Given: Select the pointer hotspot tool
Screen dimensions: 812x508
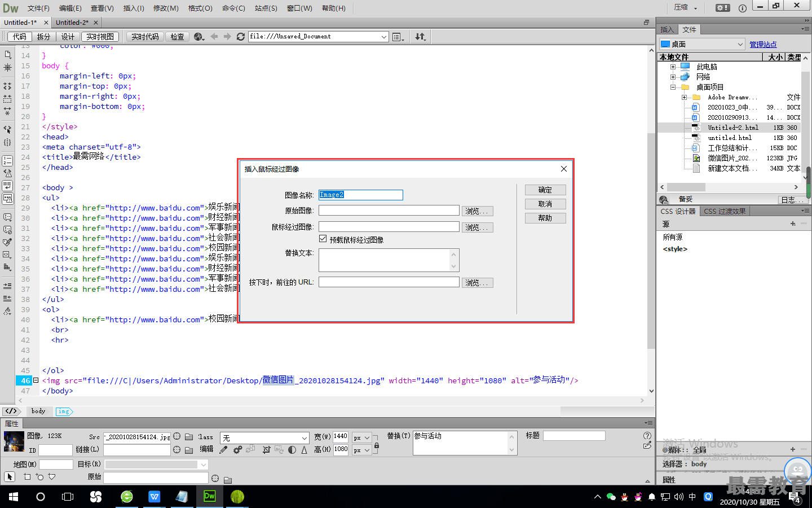Looking at the screenshot, I should [10, 477].
